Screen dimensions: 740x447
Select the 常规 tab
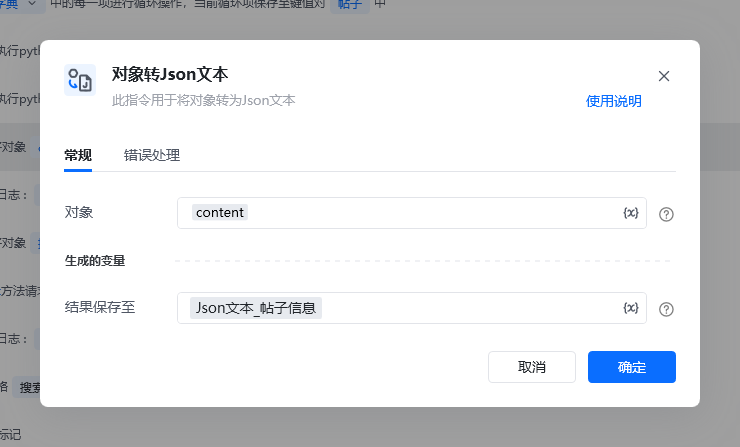[x=78, y=155]
